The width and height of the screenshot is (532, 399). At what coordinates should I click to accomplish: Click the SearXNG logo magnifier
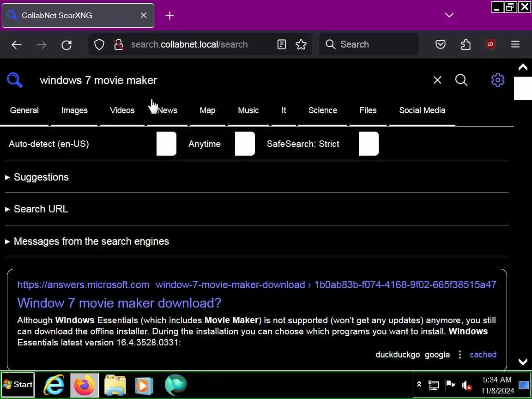click(x=15, y=80)
